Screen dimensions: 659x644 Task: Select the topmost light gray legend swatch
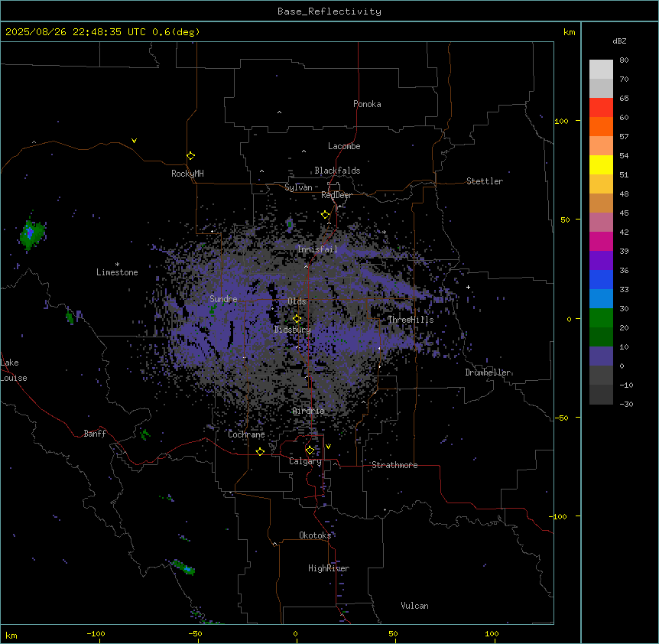pyautogui.click(x=601, y=69)
